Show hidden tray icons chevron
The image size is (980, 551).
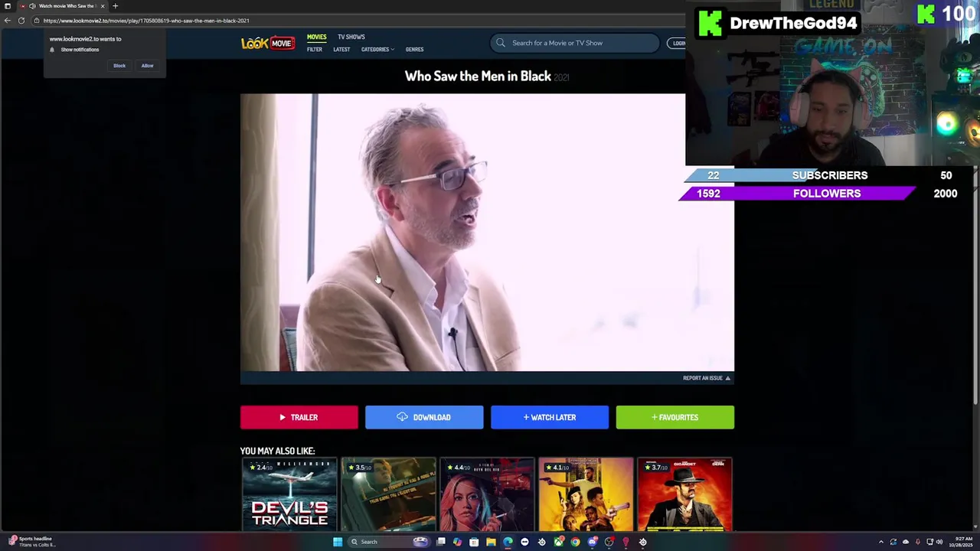(x=880, y=542)
